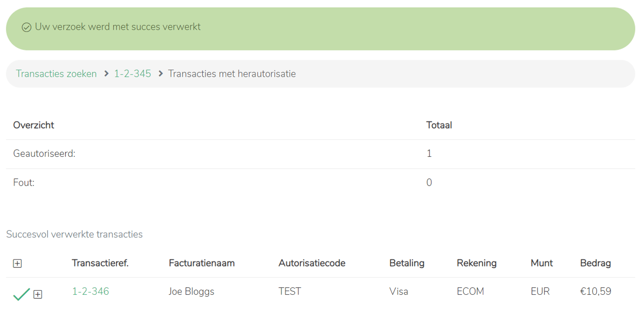Click the Betaling column header

(x=406, y=263)
